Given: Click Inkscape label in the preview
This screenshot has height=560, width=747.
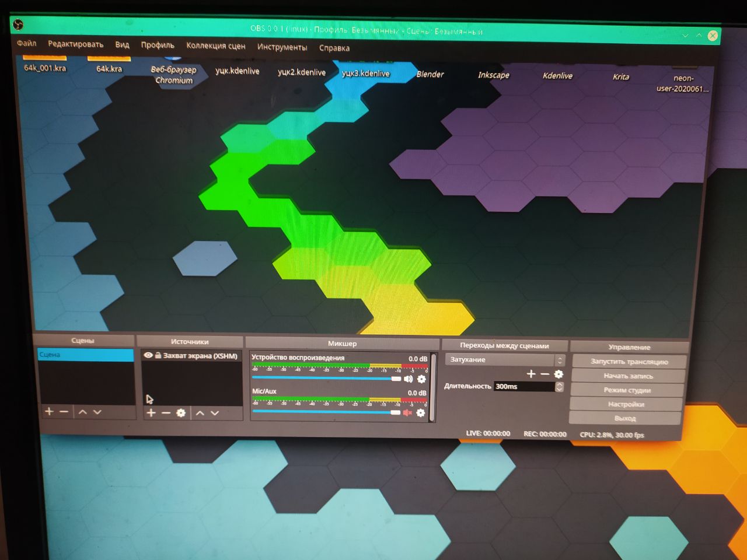Looking at the screenshot, I should pyautogui.click(x=494, y=75).
